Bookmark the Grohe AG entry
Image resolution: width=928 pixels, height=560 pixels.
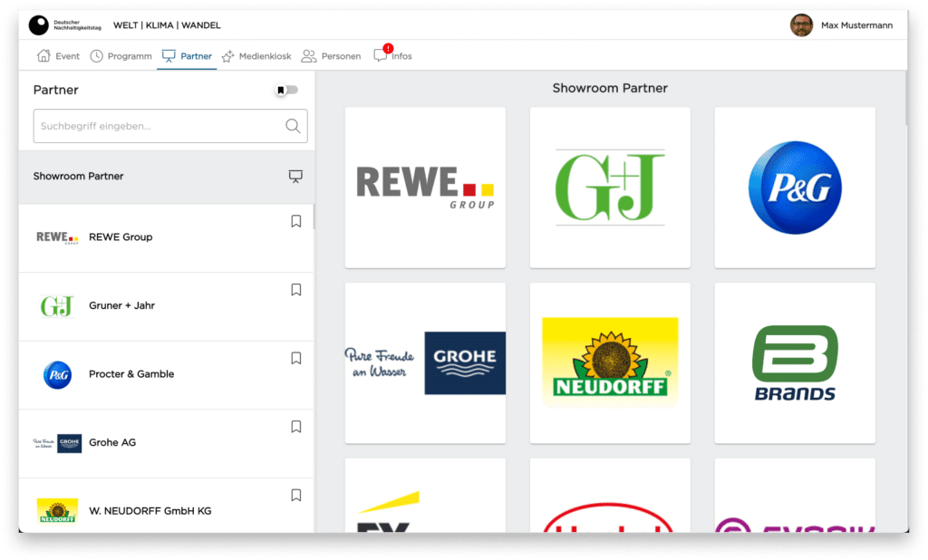295,426
